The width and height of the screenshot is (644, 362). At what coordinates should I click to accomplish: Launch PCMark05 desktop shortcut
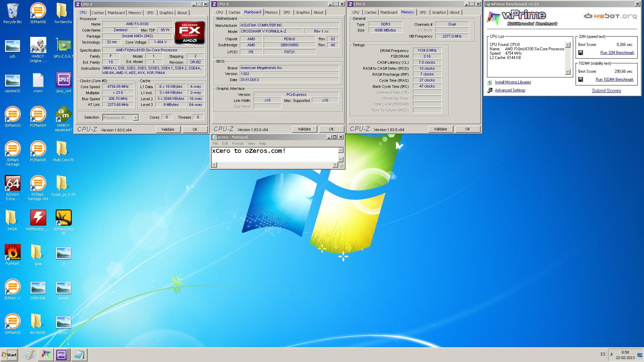[38, 152]
